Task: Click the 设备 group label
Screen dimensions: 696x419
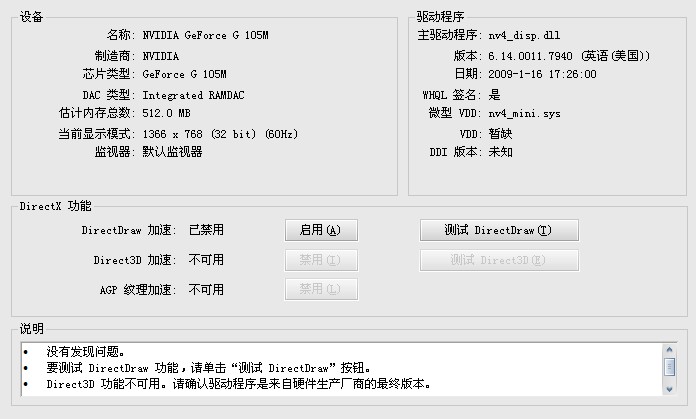Action: pyautogui.click(x=31, y=17)
